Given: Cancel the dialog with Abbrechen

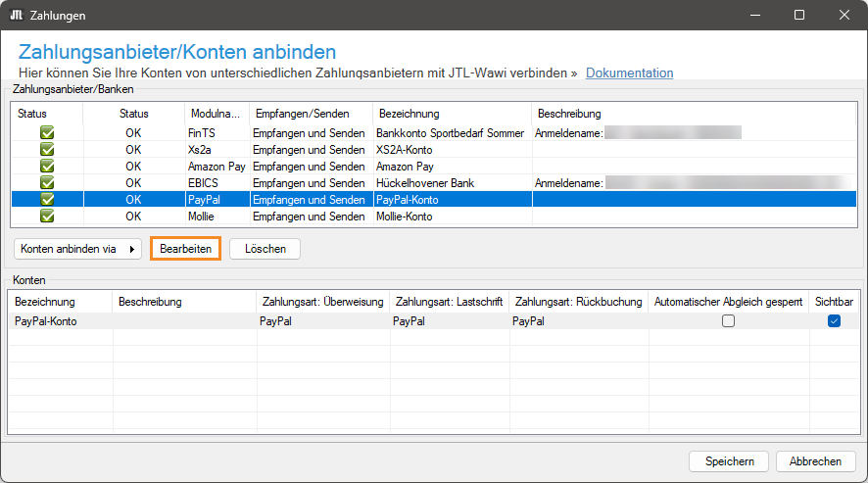Looking at the screenshot, I should [x=815, y=461].
